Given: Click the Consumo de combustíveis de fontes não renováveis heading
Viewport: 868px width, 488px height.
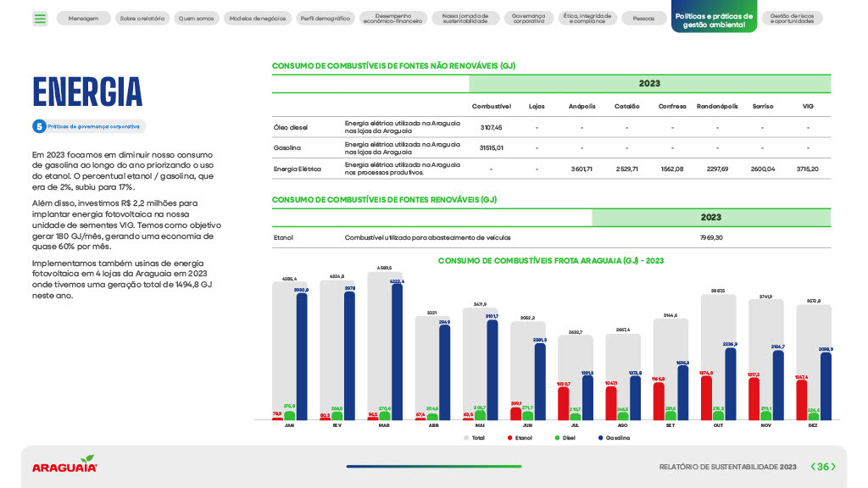Looking at the screenshot, I should (x=393, y=66).
